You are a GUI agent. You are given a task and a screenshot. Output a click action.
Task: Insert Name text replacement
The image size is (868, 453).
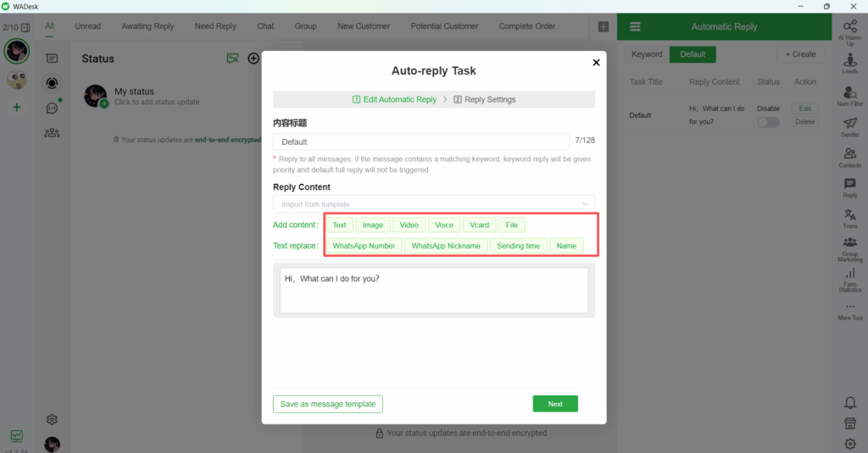pos(566,246)
